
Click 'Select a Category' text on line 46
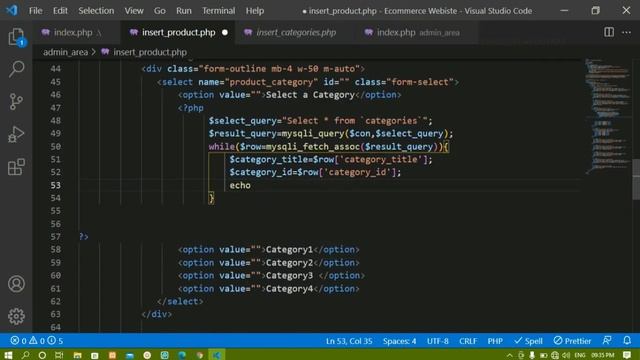pos(310,95)
